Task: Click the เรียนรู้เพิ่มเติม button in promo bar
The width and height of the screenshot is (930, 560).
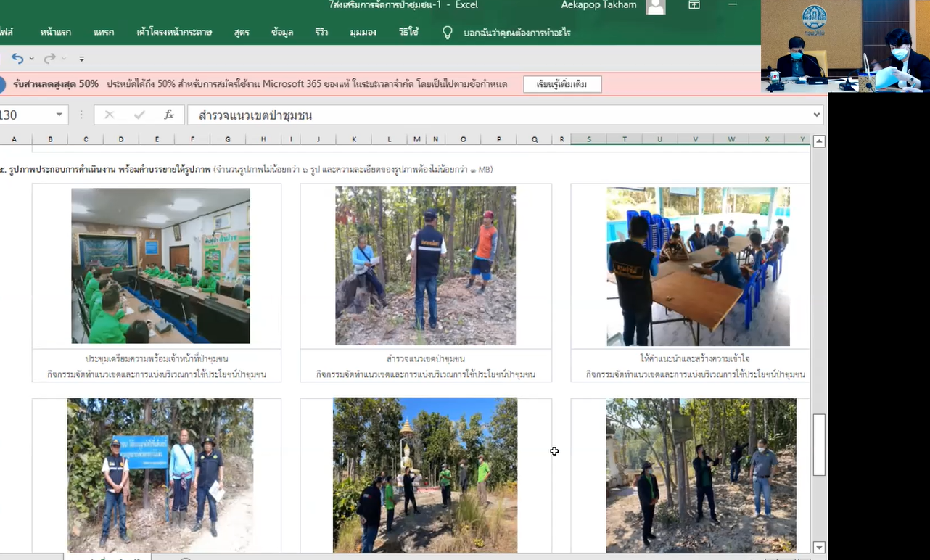Action: (x=563, y=84)
